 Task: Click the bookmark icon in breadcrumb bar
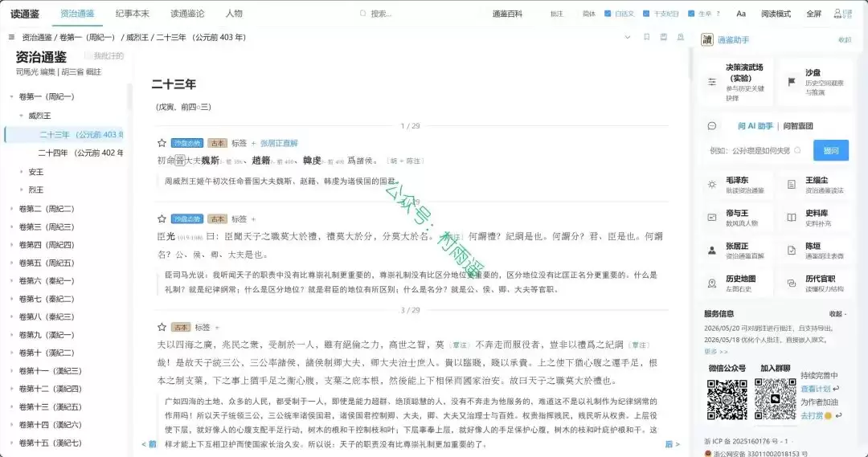[646, 37]
